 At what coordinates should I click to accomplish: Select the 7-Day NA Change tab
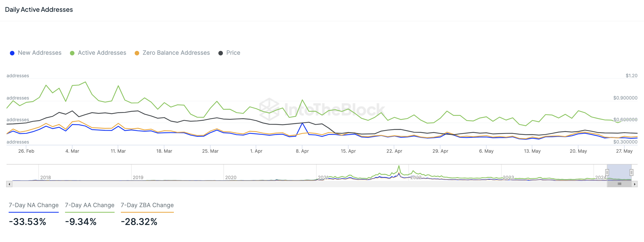point(34,205)
